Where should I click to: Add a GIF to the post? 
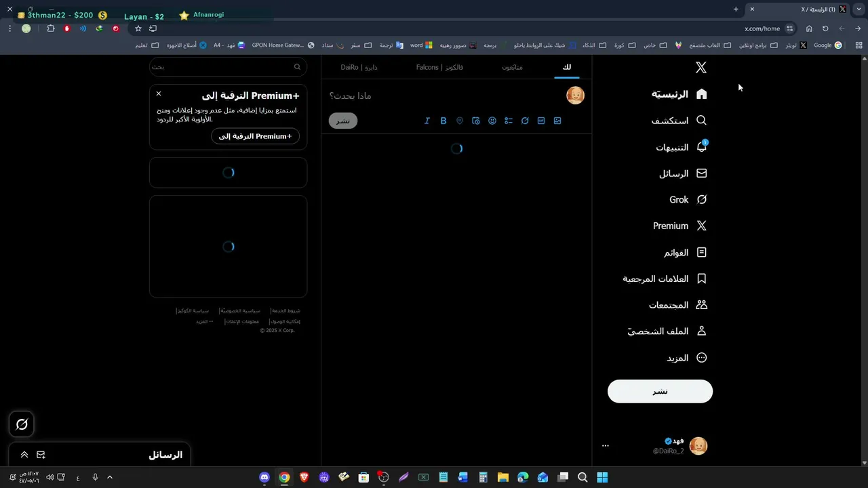point(541,121)
